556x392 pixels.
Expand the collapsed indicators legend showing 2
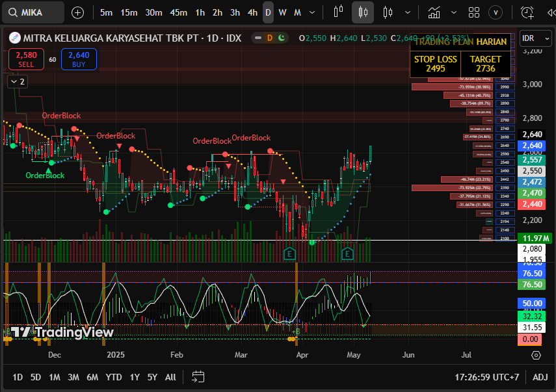[17, 81]
